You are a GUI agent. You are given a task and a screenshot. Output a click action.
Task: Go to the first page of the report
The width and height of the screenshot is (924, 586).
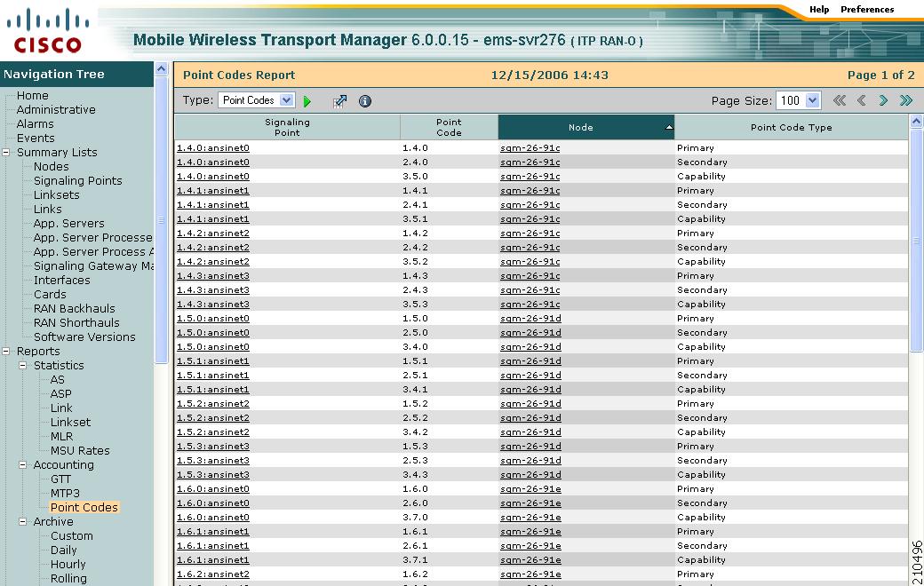839,100
